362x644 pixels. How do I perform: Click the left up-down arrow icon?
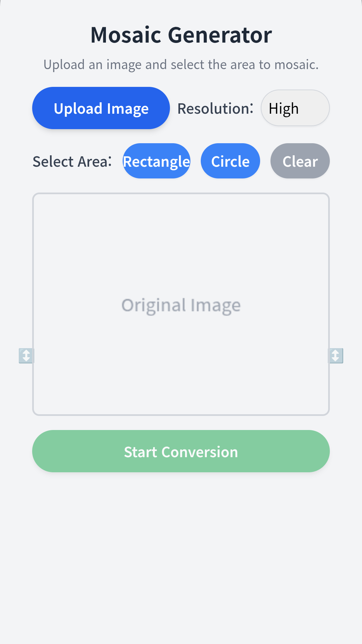point(26,356)
